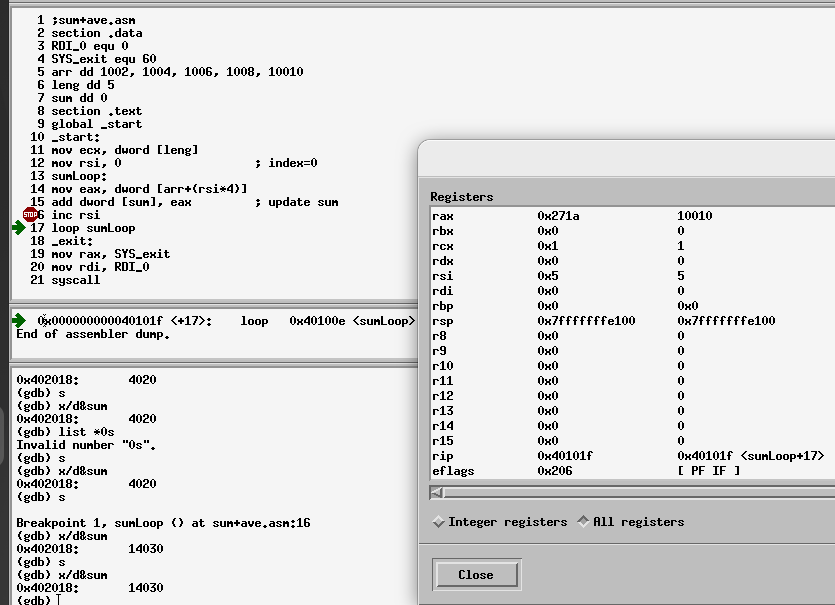Screen dimensions: 835x605
Task: Select the r13 register row
Action: pyautogui.click(x=633, y=411)
